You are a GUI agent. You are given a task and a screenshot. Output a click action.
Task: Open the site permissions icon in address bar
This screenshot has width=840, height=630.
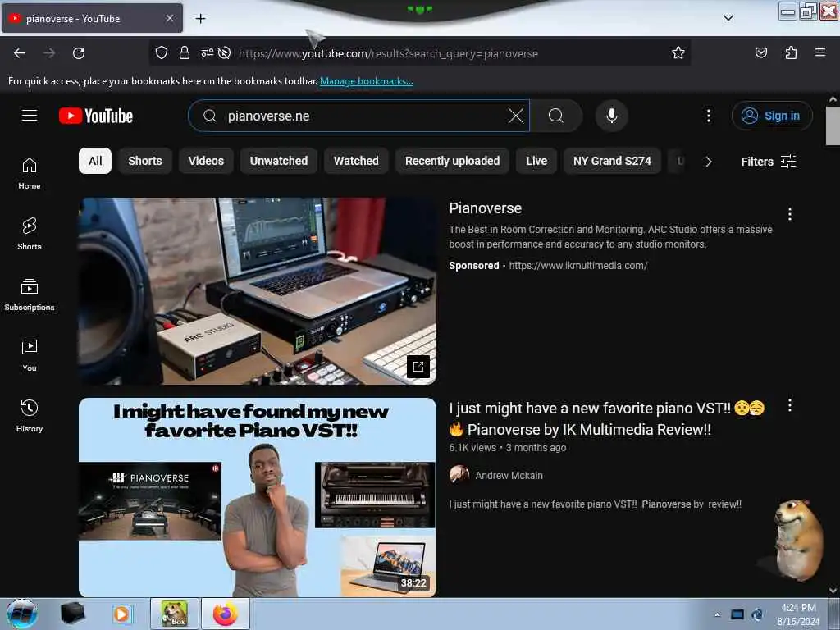click(207, 52)
